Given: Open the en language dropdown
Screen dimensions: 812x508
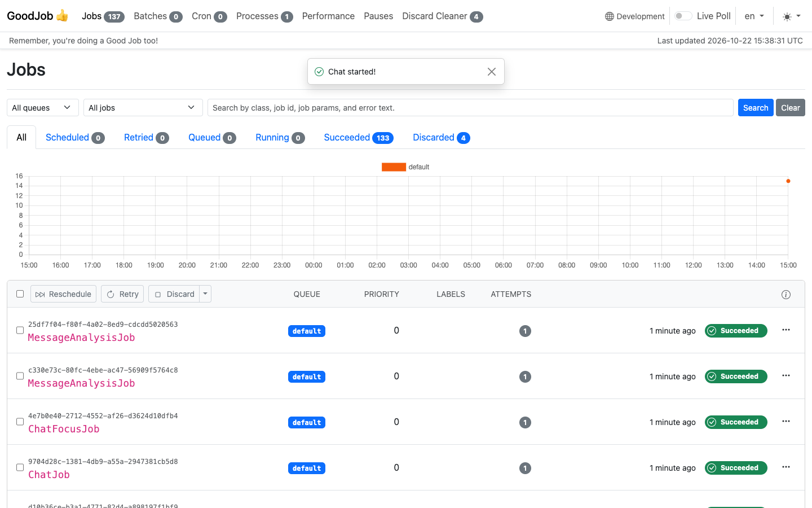Looking at the screenshot, I should [754, 16].
